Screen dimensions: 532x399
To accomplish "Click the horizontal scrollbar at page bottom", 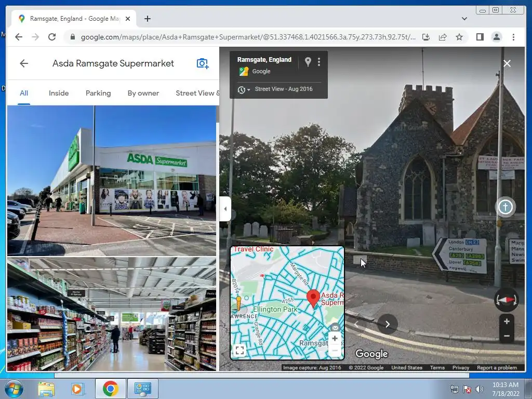I will coord(261,375).
